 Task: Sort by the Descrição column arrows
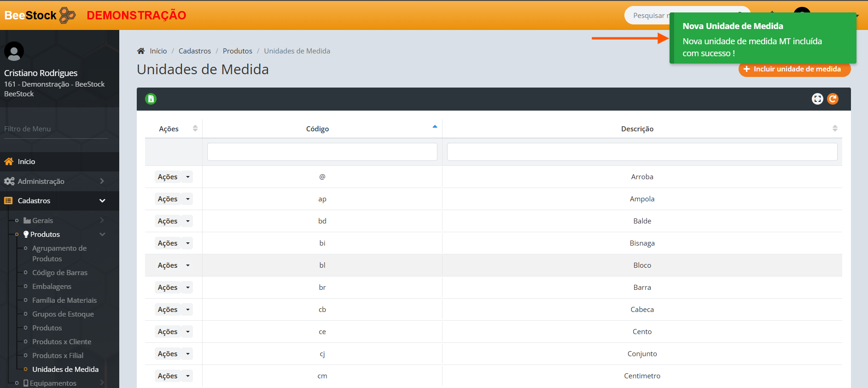coord(835,129)
